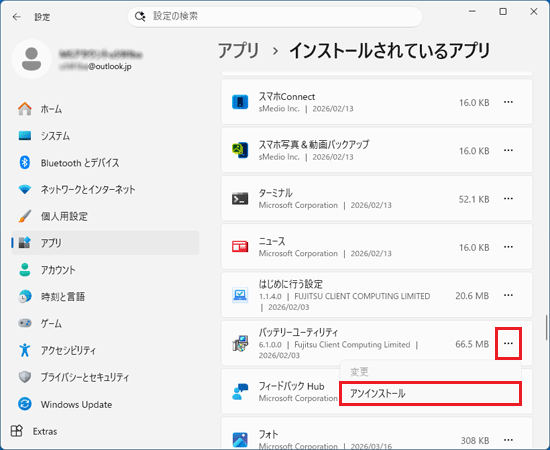
Task: Click the 308 KB size value
Action: [475, 440]
